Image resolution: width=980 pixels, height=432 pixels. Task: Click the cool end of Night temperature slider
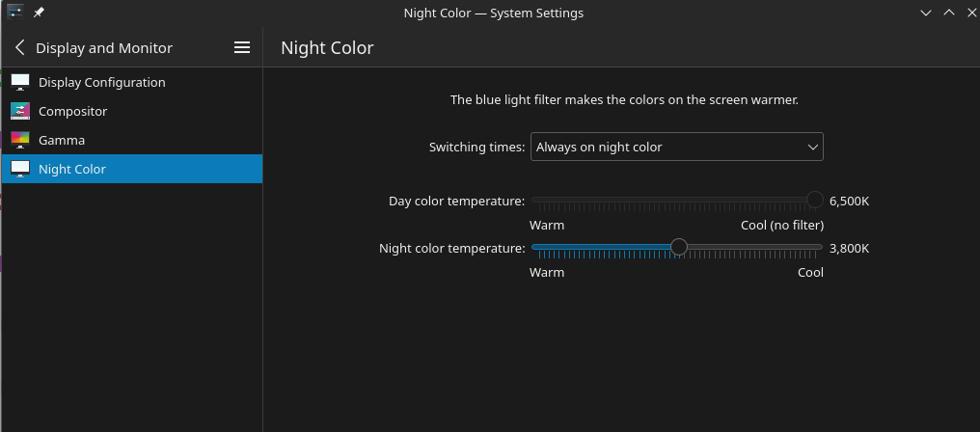point(821,248)
